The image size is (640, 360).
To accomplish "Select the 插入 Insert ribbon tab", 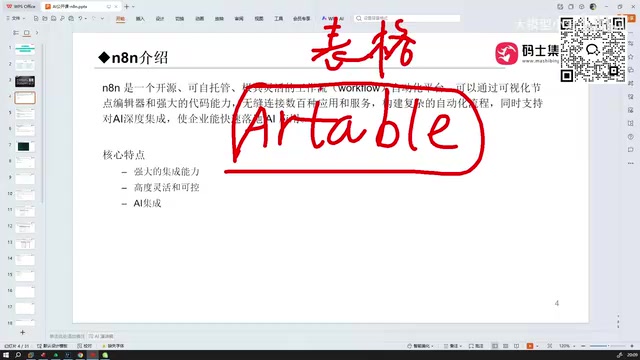I will pyautogui.click(x=140, y=19).
